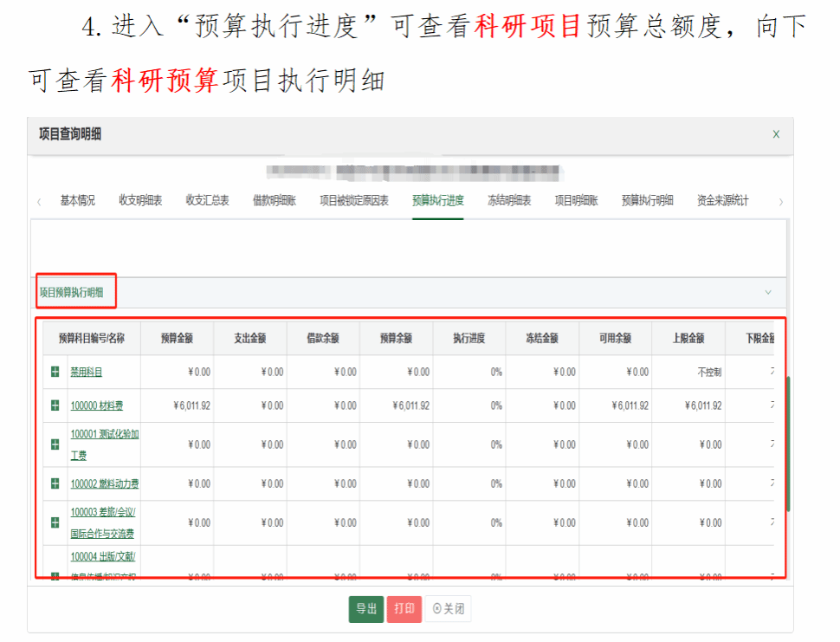Open the 收支汇总表 tab
840x642 pixels.
(207, 200)
